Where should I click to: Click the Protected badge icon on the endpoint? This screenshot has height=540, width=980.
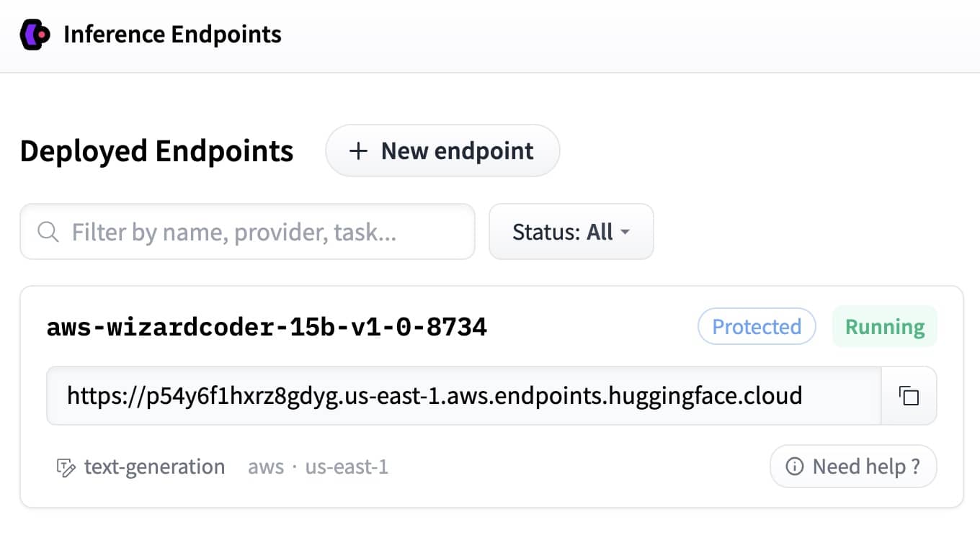pyautogui.click(x=757, y=326)
